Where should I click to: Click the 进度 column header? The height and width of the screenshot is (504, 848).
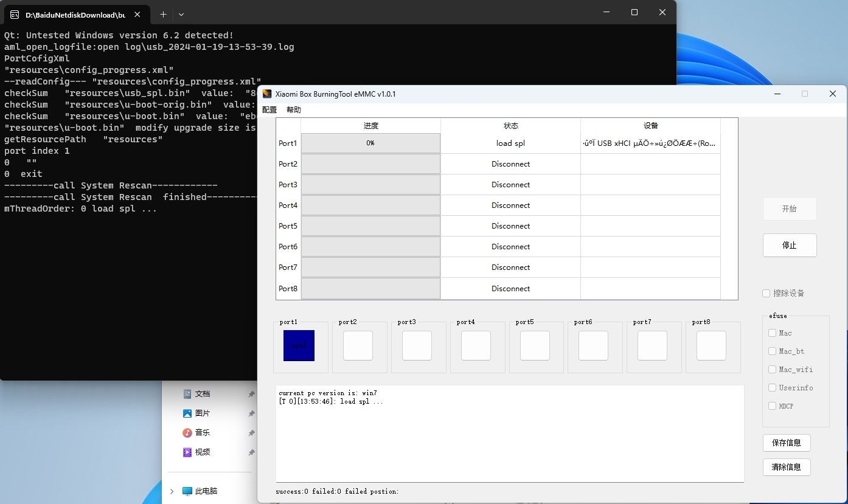click(x=370, y=126)
